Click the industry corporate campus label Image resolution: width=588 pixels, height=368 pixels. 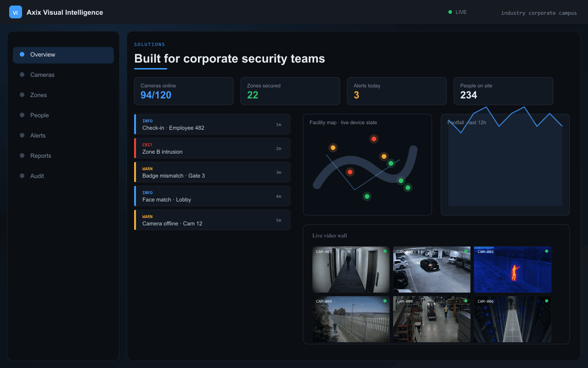(539, 13)
